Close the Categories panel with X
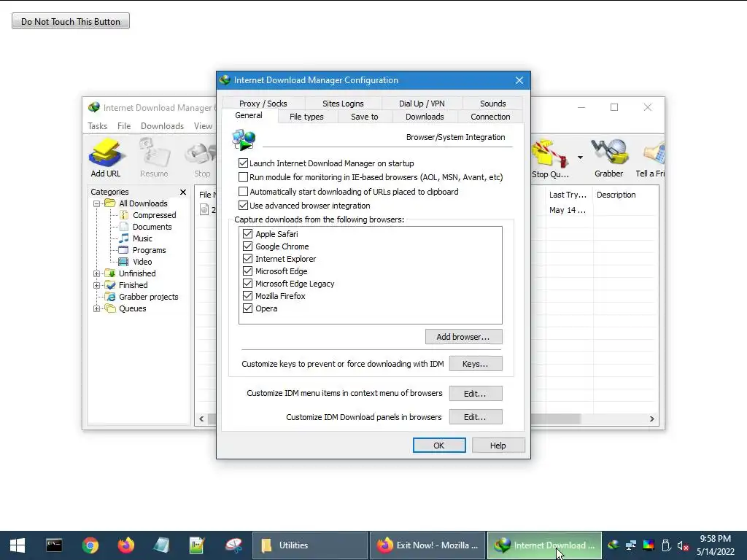Screen dimensions: 747x560 (183, 192)
